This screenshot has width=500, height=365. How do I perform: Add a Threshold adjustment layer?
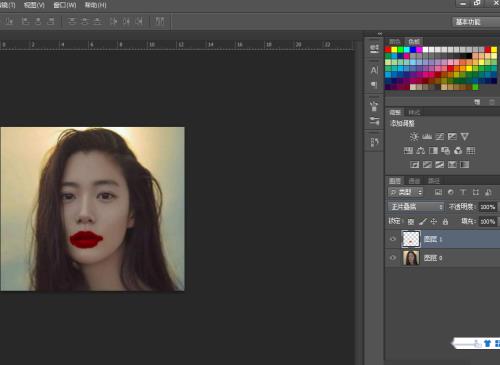pos(440,165)
